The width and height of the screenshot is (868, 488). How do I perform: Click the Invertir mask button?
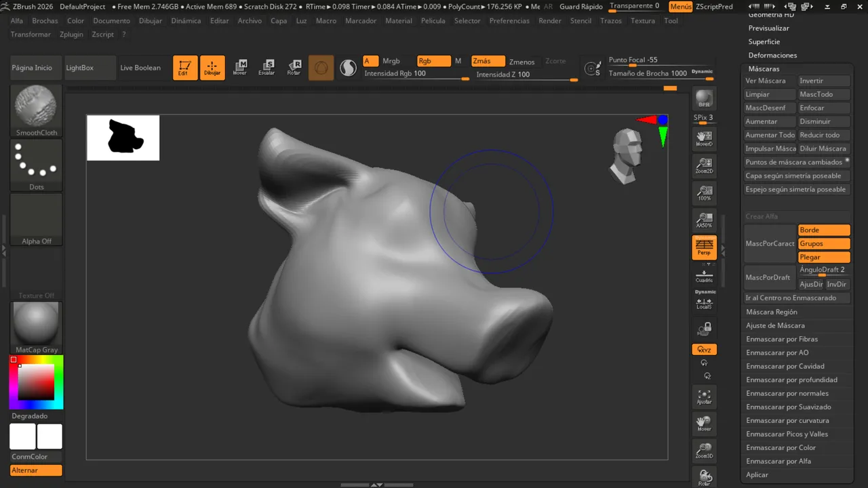[x=823, y=81]
